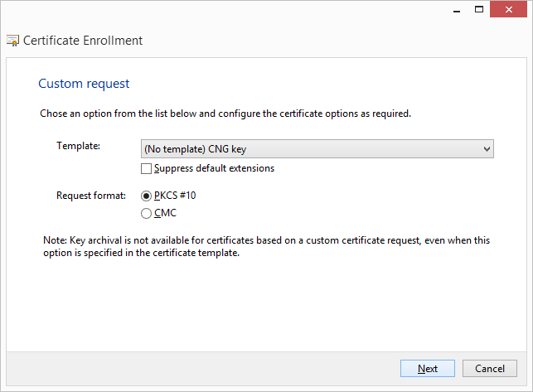Image resolution: width=533 pixels, height=392 pixels.
Task: Click the "Suppress default extensions" label text
Action: [x=214, y=169]
